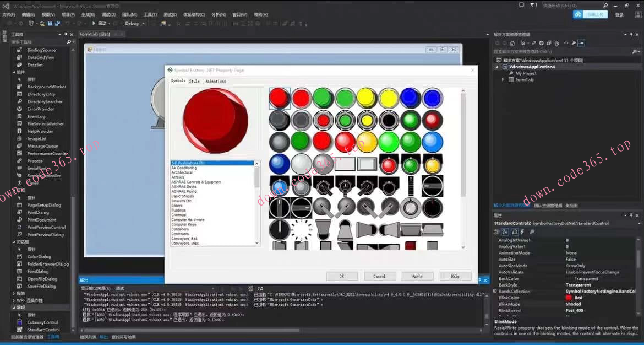
Task: Open the 调试(D) menu
Action: pyautogui.click(x=108, y=14)
